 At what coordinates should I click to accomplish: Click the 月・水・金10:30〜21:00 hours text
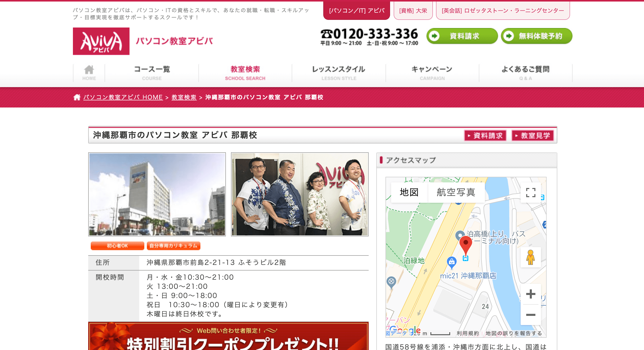(x=190, y=277)
